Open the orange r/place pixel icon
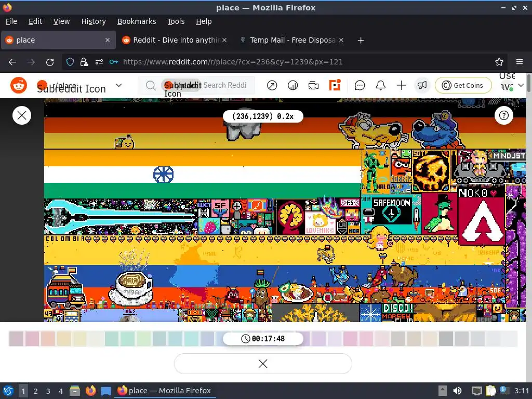Screen dimensions: 532x399 point(335,85)
